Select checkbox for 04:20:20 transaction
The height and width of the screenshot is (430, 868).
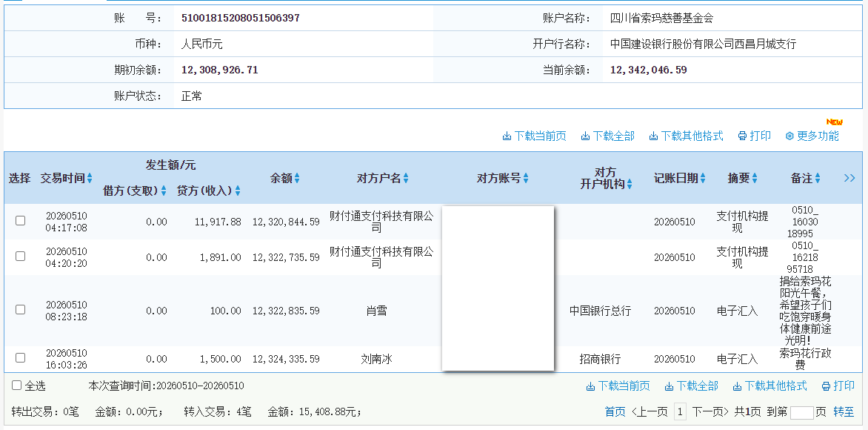tap(21, 256)
